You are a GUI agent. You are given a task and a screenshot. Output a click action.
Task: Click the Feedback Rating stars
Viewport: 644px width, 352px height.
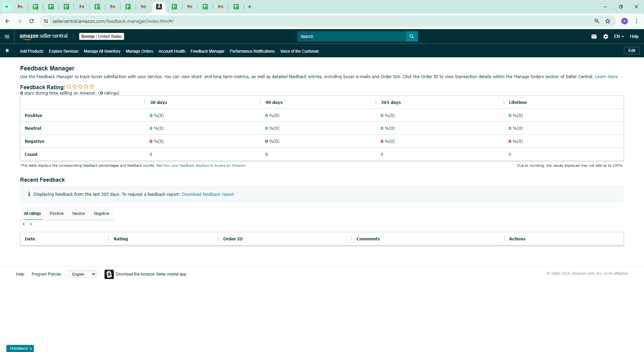point(80,86)
